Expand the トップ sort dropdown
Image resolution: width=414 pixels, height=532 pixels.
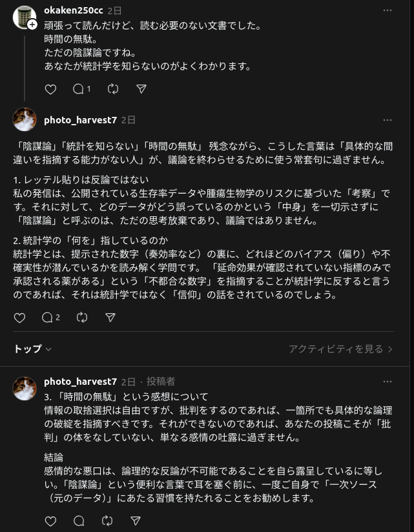click(33, 349)
